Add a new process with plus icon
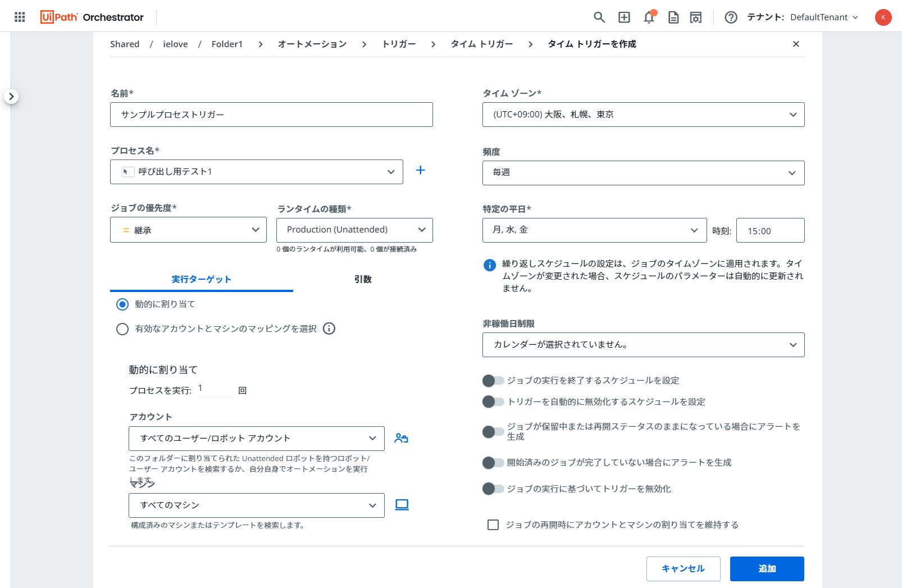This screenshot has width=902, height=588. click(x=420, y=170)
